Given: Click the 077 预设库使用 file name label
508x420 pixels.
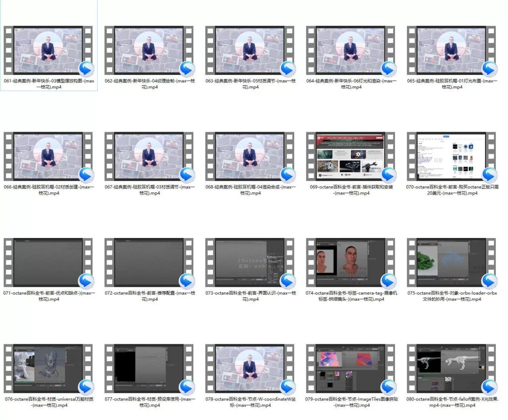Looking at the screenshot, I should [x=150, y=402].
